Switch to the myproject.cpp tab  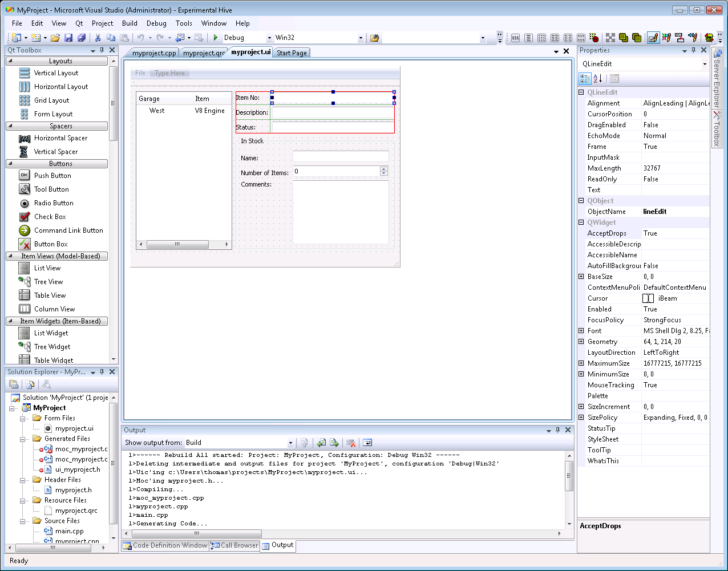point(153,53)
